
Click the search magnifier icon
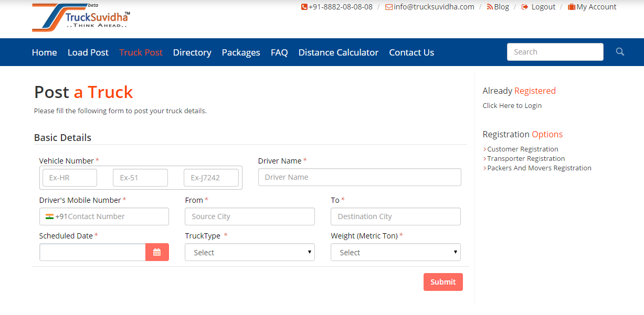pyautogui.click(x=620, y=52)
